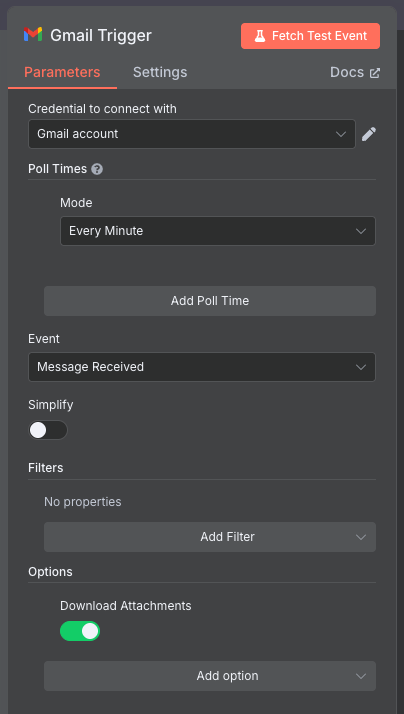Switch to the Settings tab

(160, 72)
